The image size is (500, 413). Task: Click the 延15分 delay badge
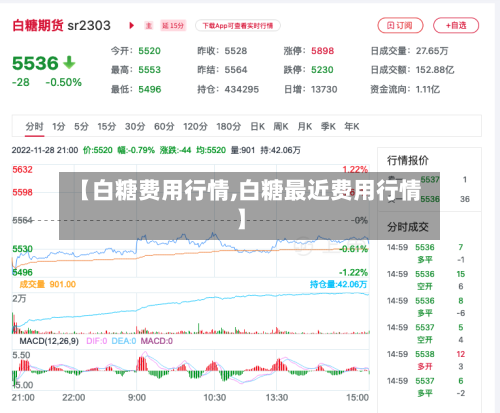pos(173,26)
